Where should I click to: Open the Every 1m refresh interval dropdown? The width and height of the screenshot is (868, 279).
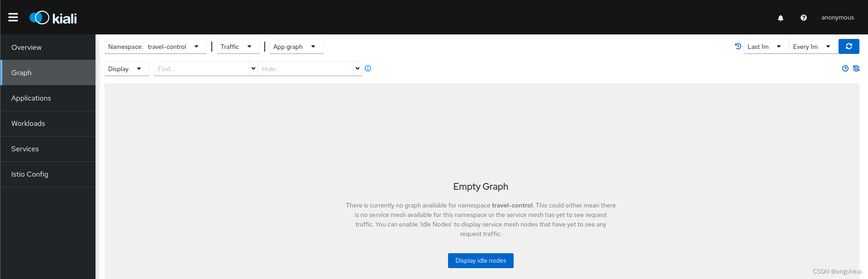[813, 47]
